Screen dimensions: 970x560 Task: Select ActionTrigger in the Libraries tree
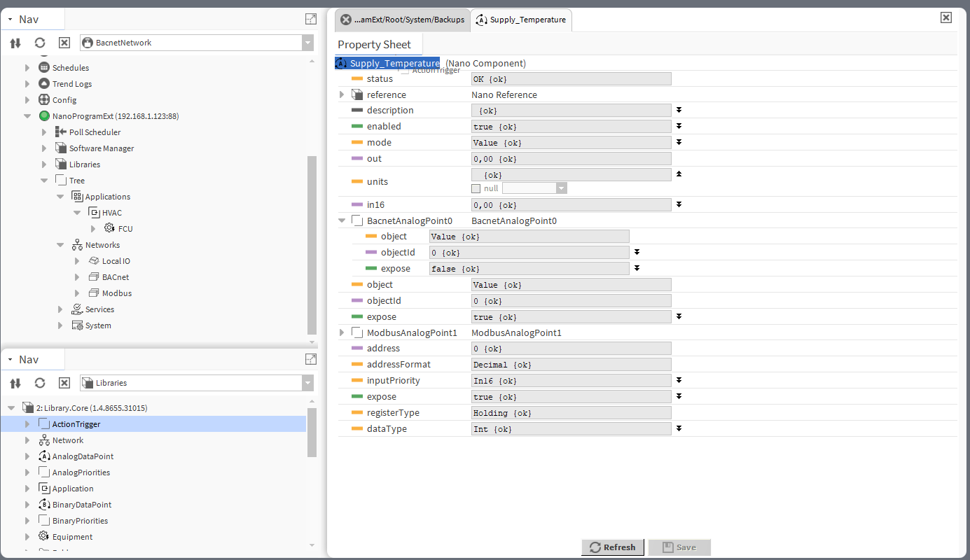click(76, 424)
